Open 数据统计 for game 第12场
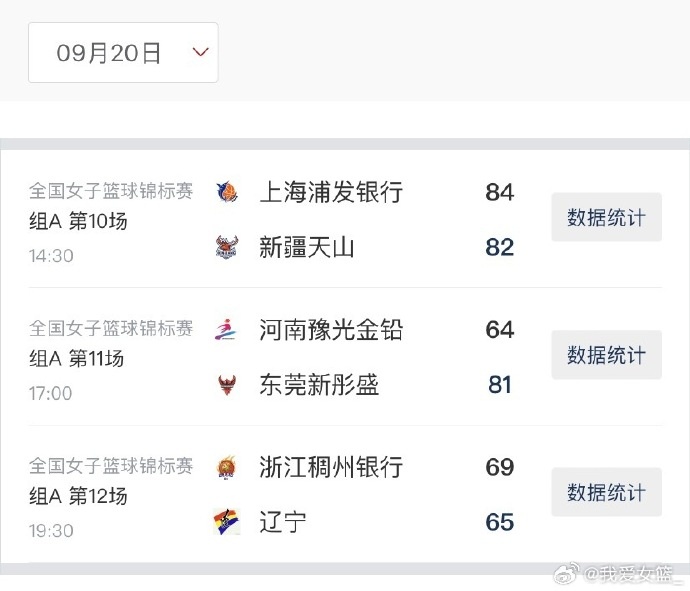690x591 pixels. [x=606, y=492]
